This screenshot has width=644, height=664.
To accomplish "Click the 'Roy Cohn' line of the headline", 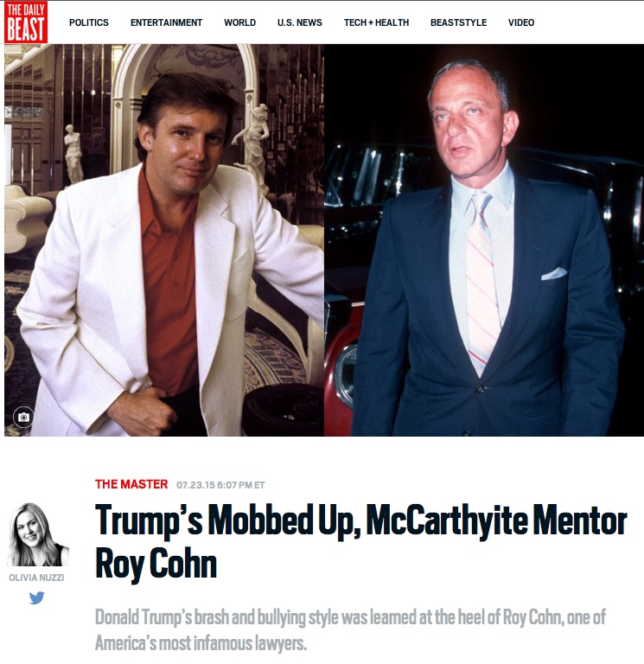I will coord(156,563).
